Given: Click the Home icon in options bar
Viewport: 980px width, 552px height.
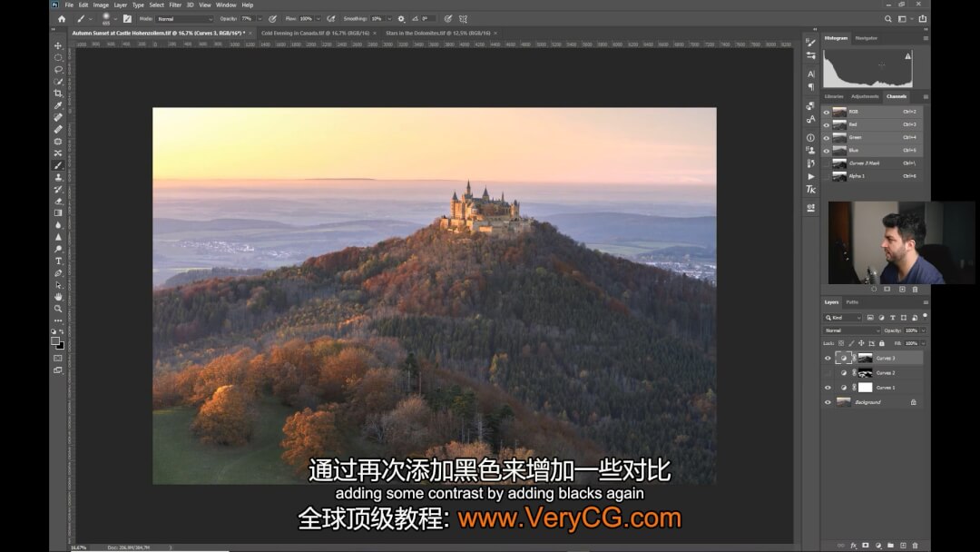Looking at the screenshot, I should click(x=62, y=19).
